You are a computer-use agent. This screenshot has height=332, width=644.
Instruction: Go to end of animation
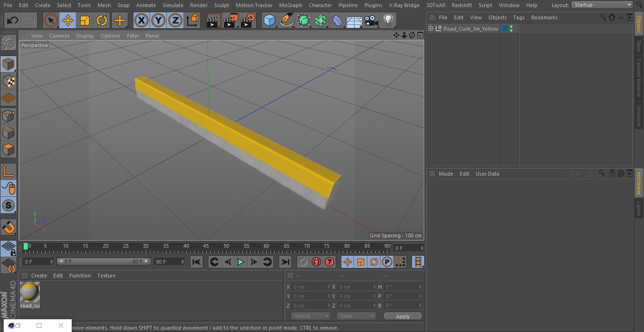coord(285,262)
